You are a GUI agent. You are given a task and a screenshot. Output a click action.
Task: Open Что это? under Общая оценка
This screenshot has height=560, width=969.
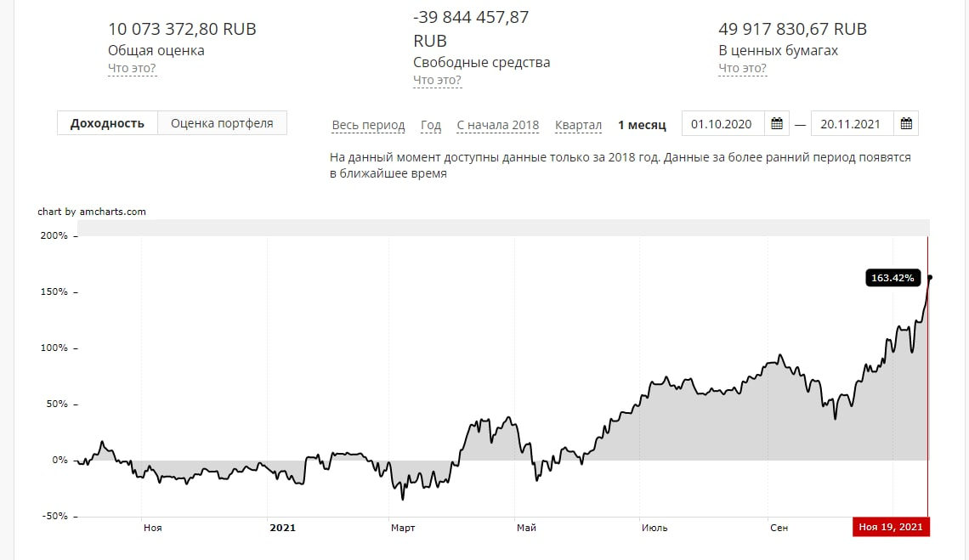pos(132,68)
